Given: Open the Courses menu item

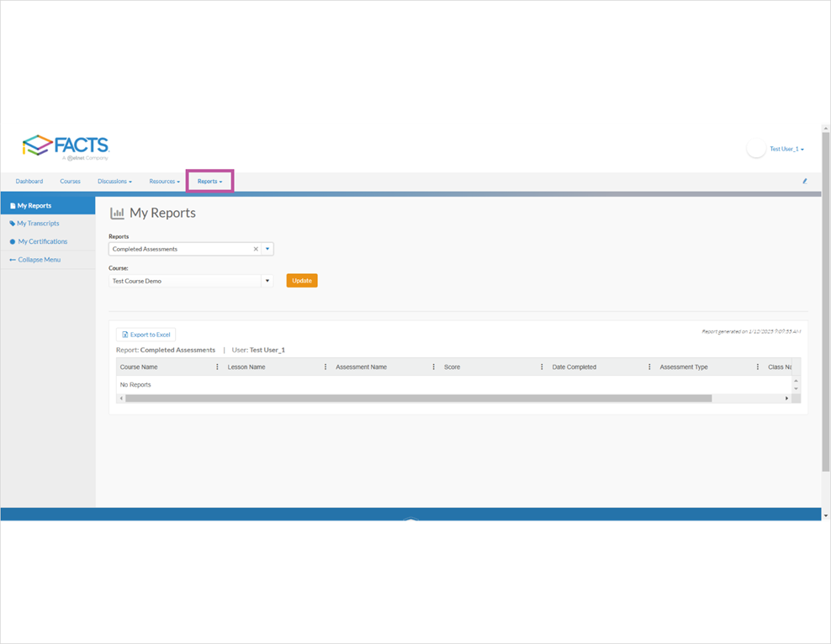Looking at the screenshot, I should [x=70, y=181].
